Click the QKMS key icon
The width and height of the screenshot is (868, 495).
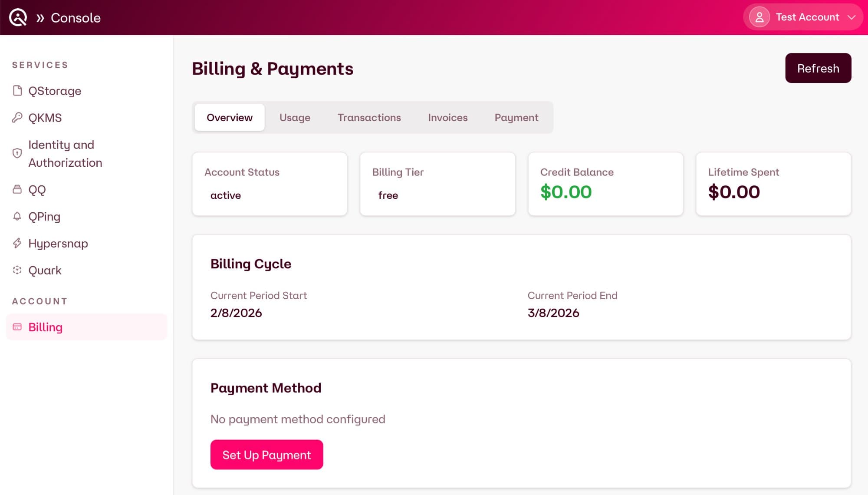17,118
